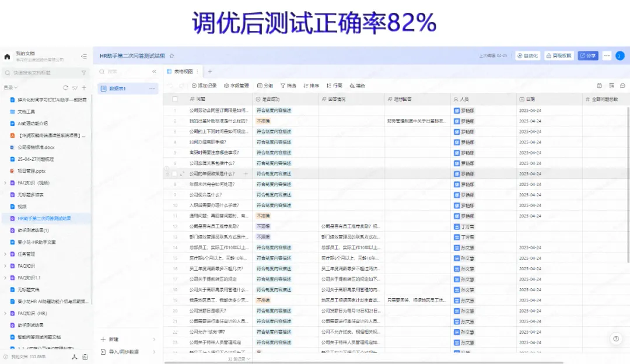Expand the record 公司的年假政策是什么
Image resolution: width=630 pixels, height=364 pixels.
pos(182,174)
